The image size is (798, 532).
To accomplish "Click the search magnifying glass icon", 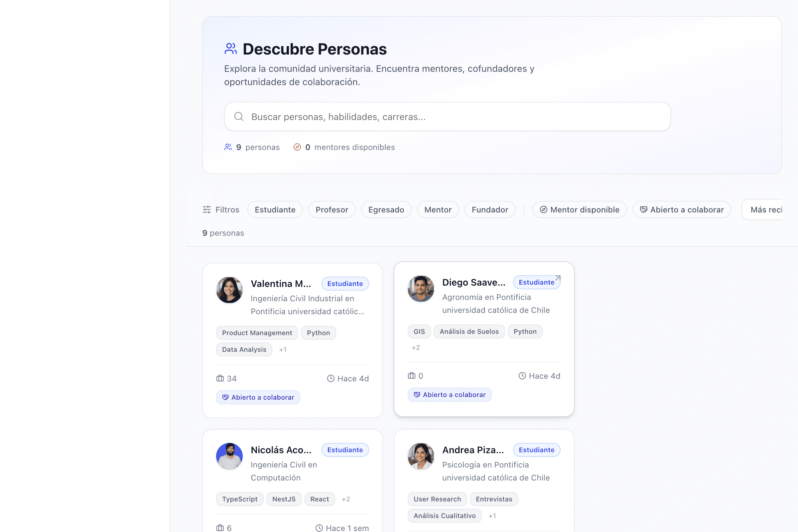I will coord(239,116).
